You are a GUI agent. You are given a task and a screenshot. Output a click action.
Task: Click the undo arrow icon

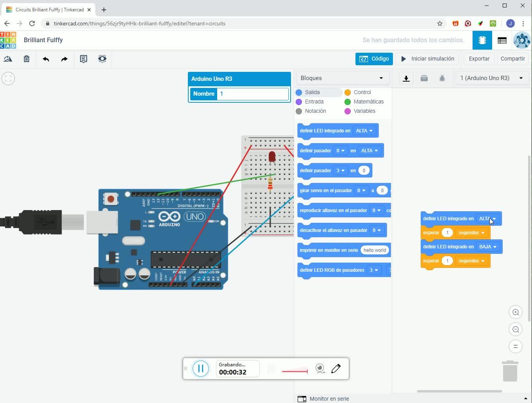pos(46,59)
